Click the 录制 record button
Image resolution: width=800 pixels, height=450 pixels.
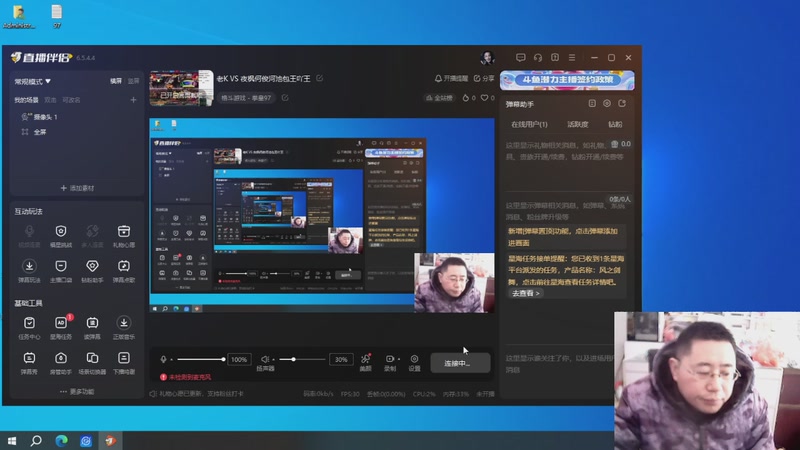coord(389,362)
